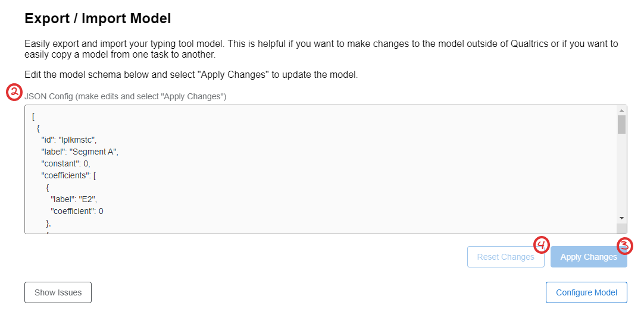Image resolution: width=644 pixels, height=318 pixels.
Task: Click the JSON Config scrollbar thumb
Action: pyautogui.click(x=621, y=124)
